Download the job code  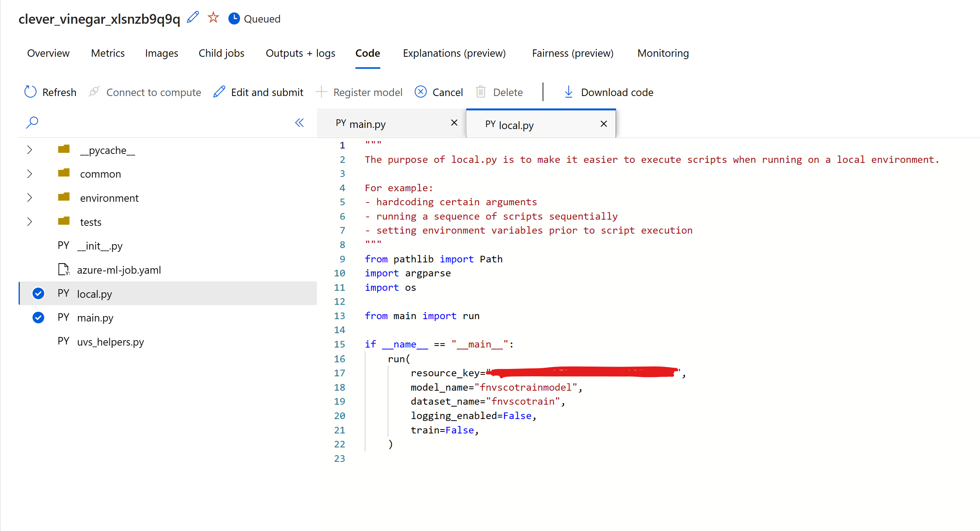pyautogui.click(x=607, y=92)
